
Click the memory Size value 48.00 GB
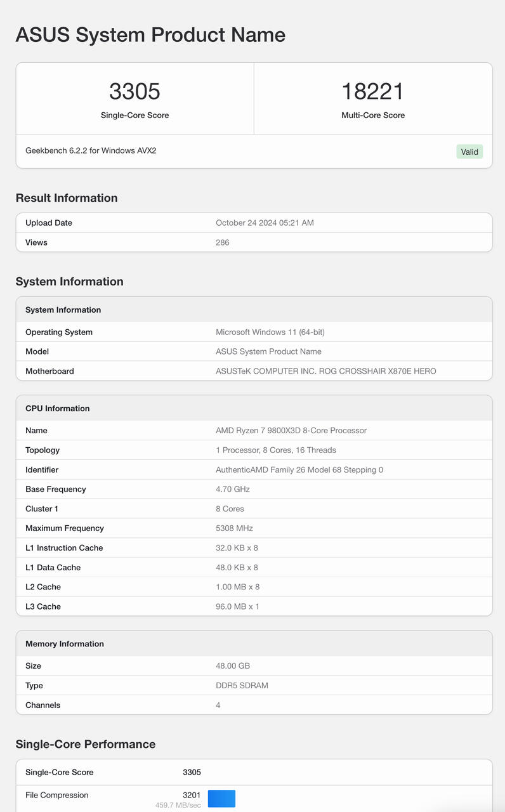(233, 665)
